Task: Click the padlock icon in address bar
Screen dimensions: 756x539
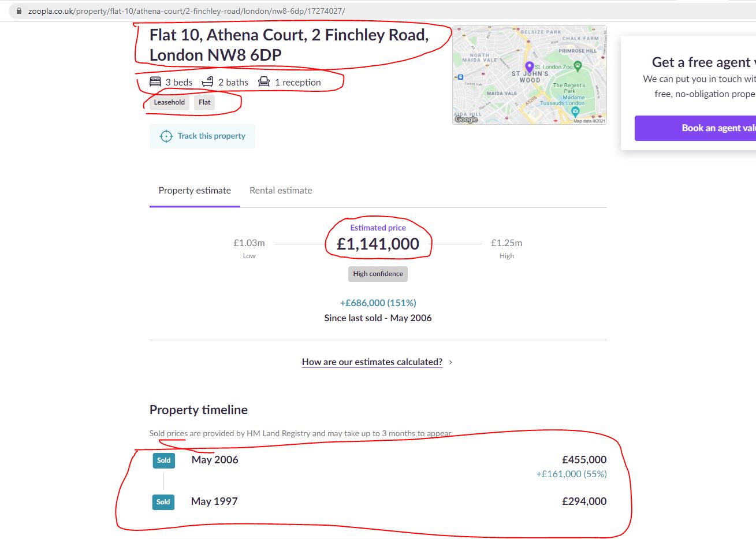Action: point(20,11)
